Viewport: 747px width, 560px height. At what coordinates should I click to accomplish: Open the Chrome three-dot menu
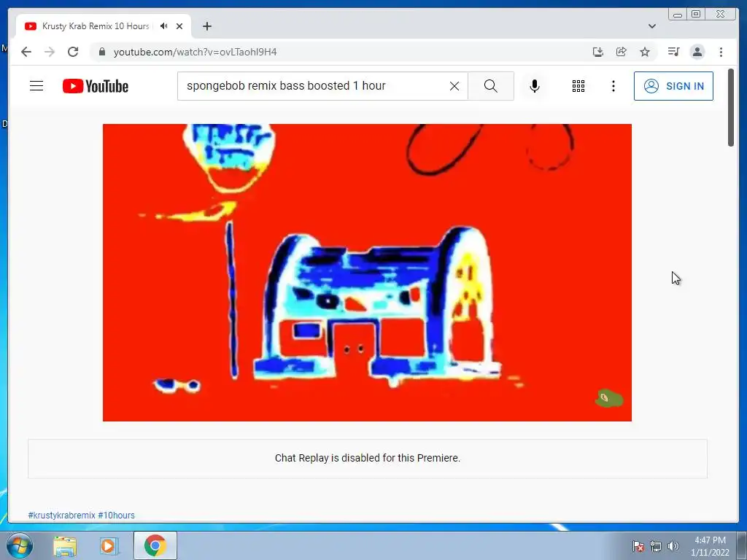pos(721,52)
